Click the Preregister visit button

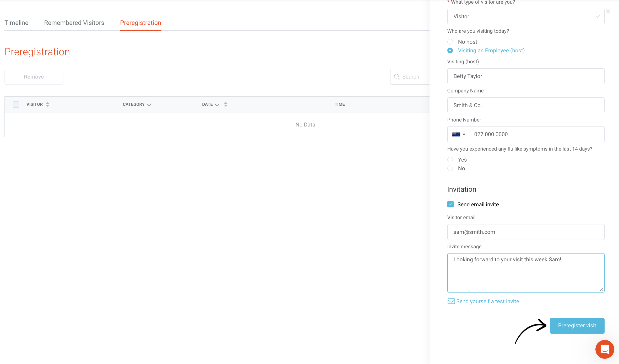(577, 326)
